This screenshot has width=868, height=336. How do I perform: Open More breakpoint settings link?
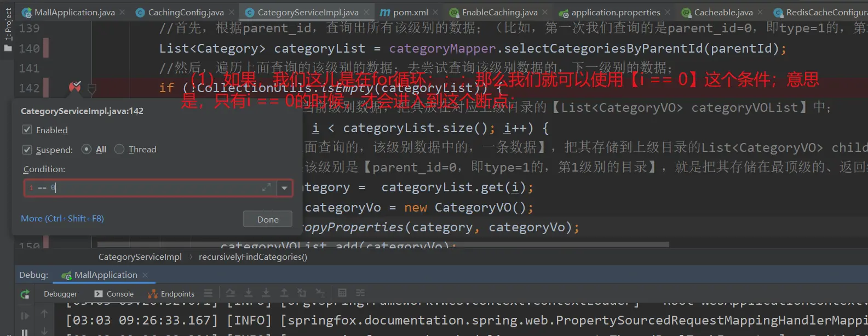(x=62, y=218)
